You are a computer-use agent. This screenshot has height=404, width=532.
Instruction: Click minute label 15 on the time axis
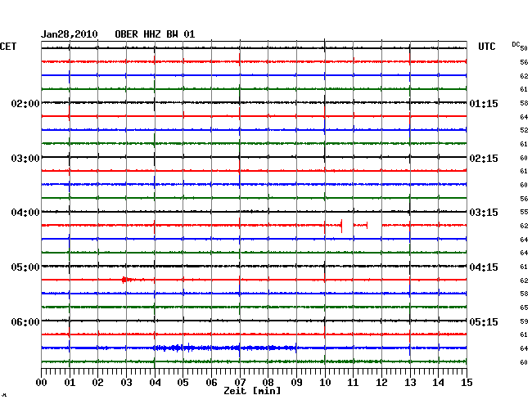point(467,382)
